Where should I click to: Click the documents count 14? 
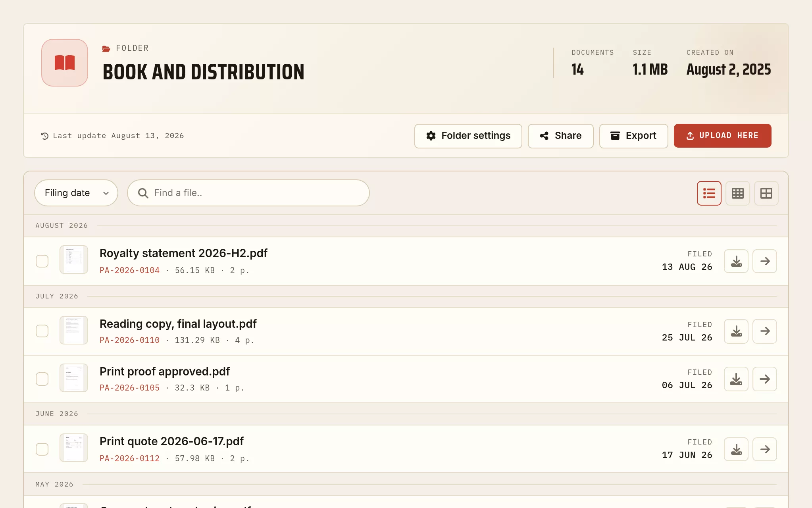pyautogui.click(x=577, y=69)
